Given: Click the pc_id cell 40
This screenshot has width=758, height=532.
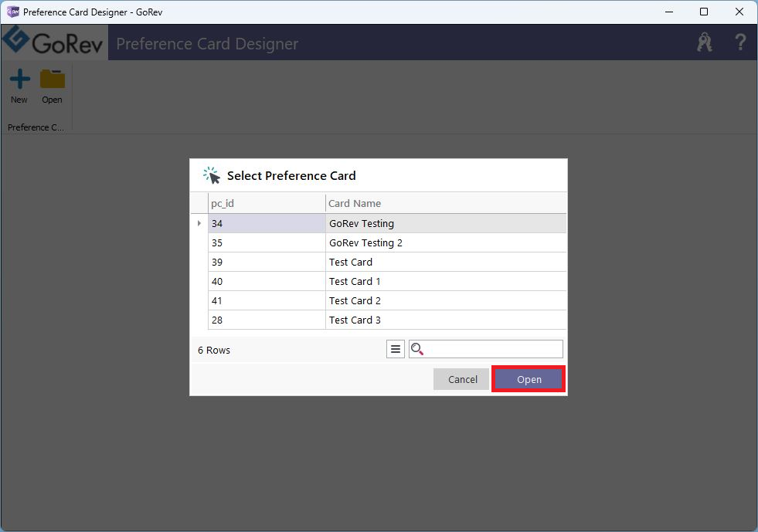Looking at the screenshot, I should coord(267,281).
